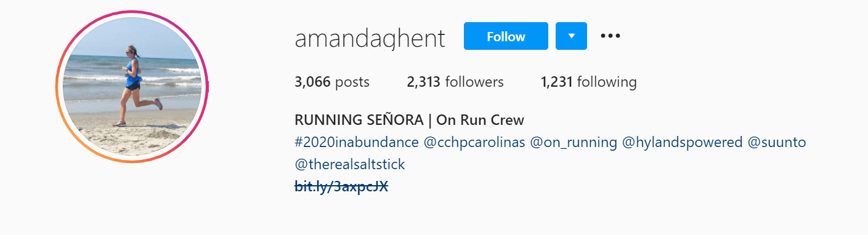Viewport: 868px width, 235px height.
Task: Open the #2020inabundance hashtag
Action: (x=357, y=143)
